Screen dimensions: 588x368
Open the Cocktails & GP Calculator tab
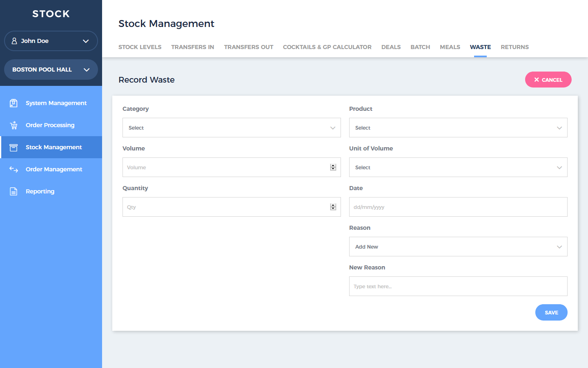(x=327, y=47)
